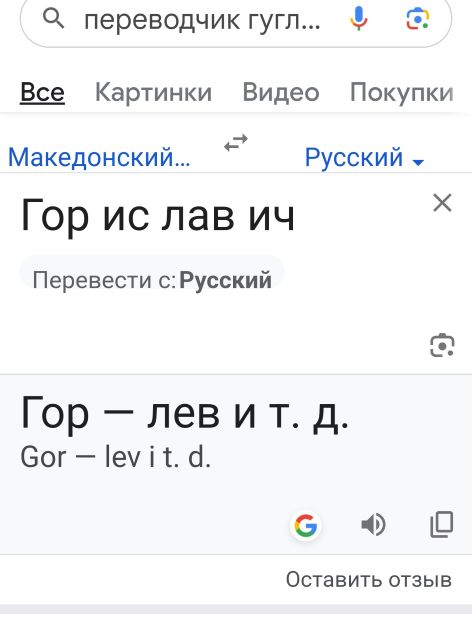Expand the Македонский source language dropdown
Viewport: 472px width, 633px height.
pyautogui.click(x=99, y=157)
